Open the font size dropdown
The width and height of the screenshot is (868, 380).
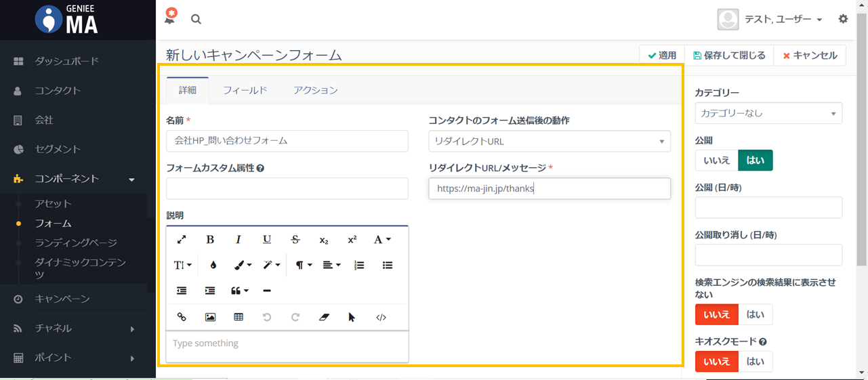click(183, 265)
